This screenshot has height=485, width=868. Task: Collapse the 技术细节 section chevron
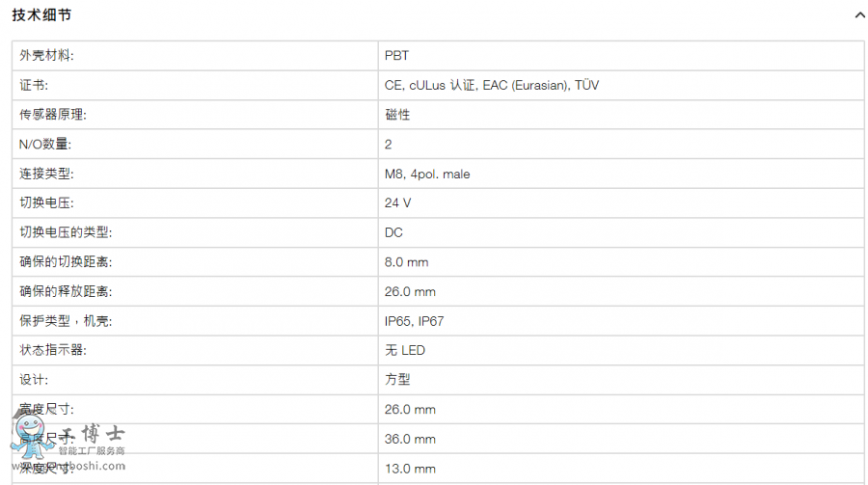(x=859, y=15)
